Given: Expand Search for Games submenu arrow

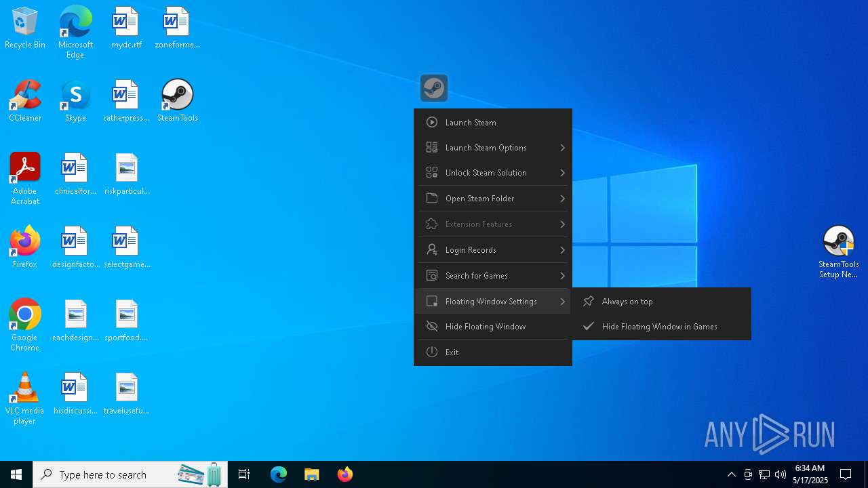Looking at the screenshot, I should pos(563,276).
